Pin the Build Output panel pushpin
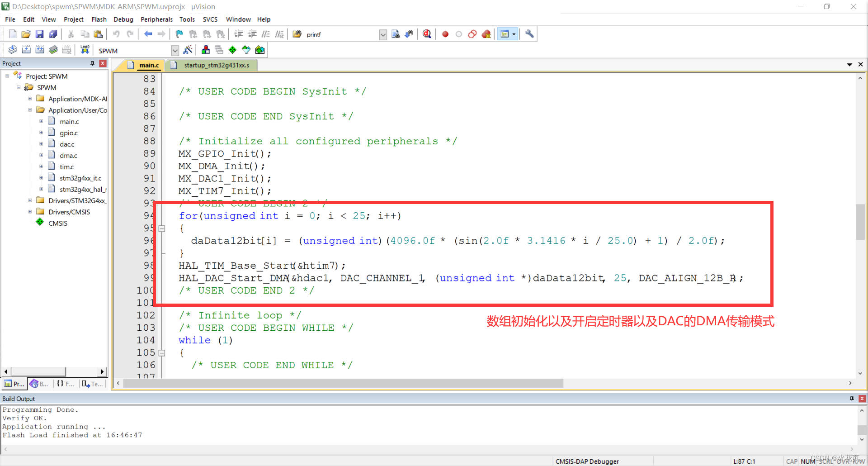Image resolution: width=868 pixels, height=466 pixels. pos(852,399)
